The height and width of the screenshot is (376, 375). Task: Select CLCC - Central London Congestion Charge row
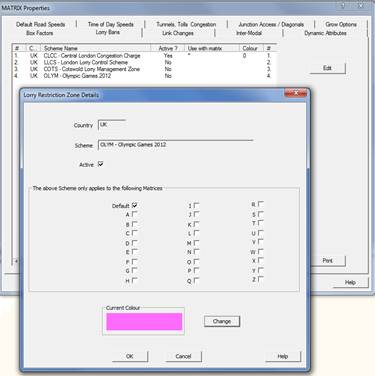coord(143,56)
